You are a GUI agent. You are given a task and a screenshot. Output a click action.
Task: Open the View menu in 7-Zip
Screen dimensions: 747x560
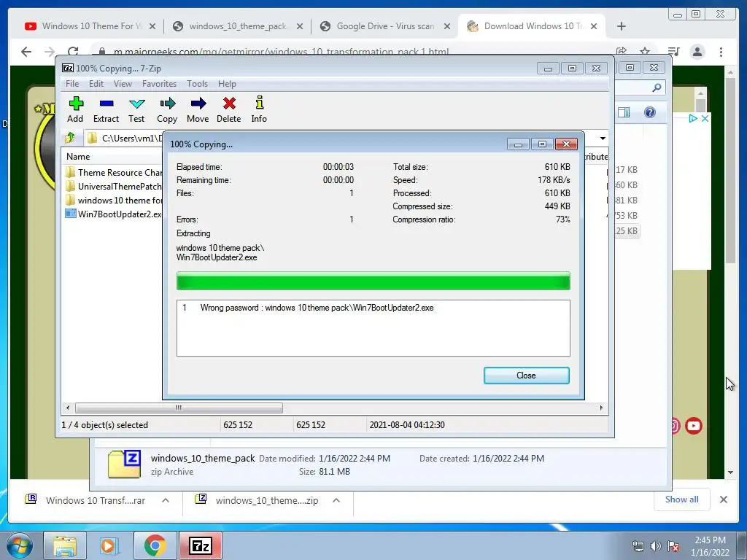123,84
